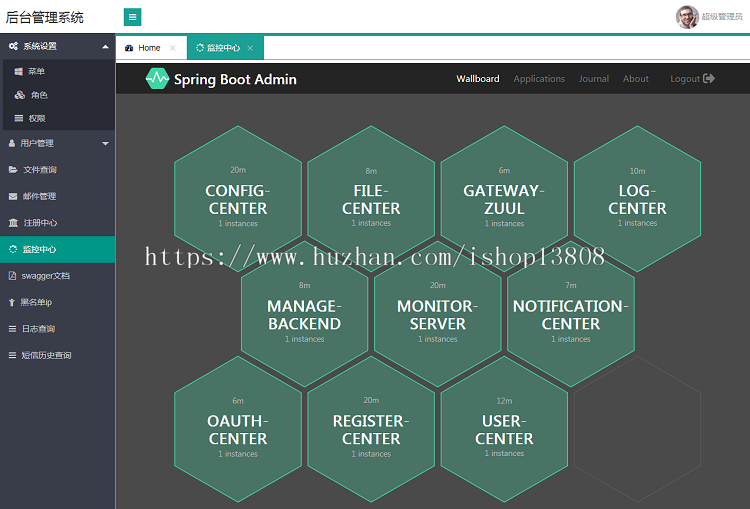Open the REGISTER-CENTER hexagon
The height and width of the screenshot is (509, 750).
(371, 429)
